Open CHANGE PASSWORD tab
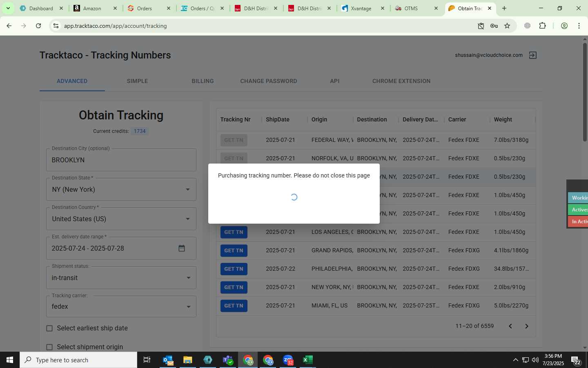588x368 pixels. point(268,81)
